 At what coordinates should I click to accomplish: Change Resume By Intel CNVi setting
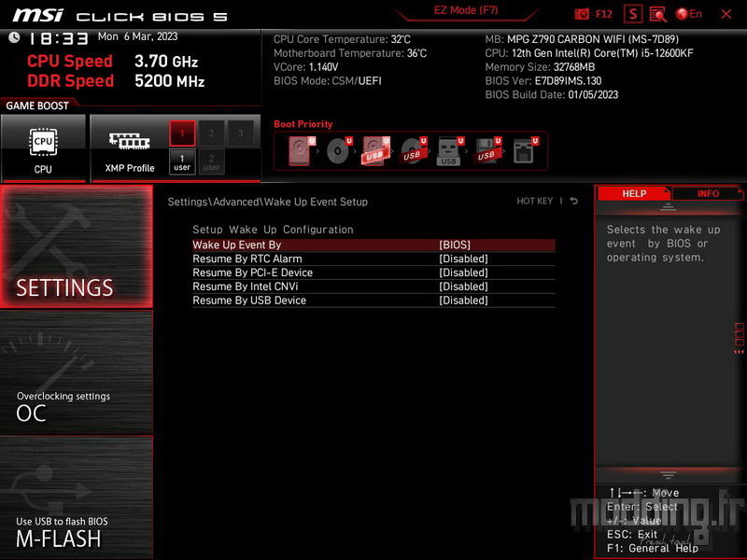pyautogui.click(x=373, y=287)
